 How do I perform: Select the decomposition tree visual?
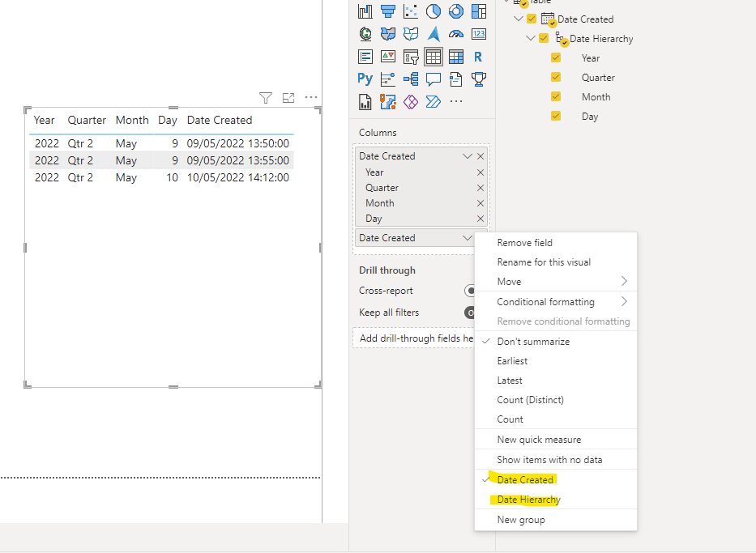pos(410,79)
